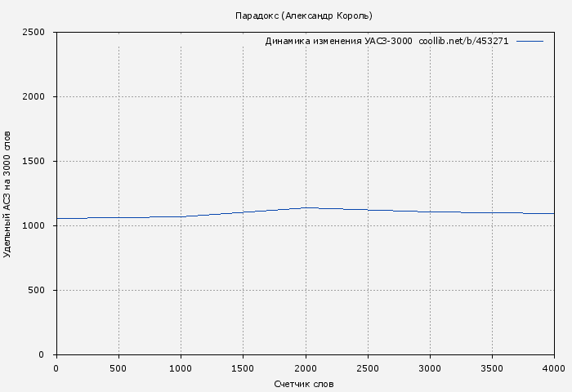This screenshot has height=392, width=572.
Task: Click the X-axis title "Счетчик слов"
Action: click(x=304, y=384)
